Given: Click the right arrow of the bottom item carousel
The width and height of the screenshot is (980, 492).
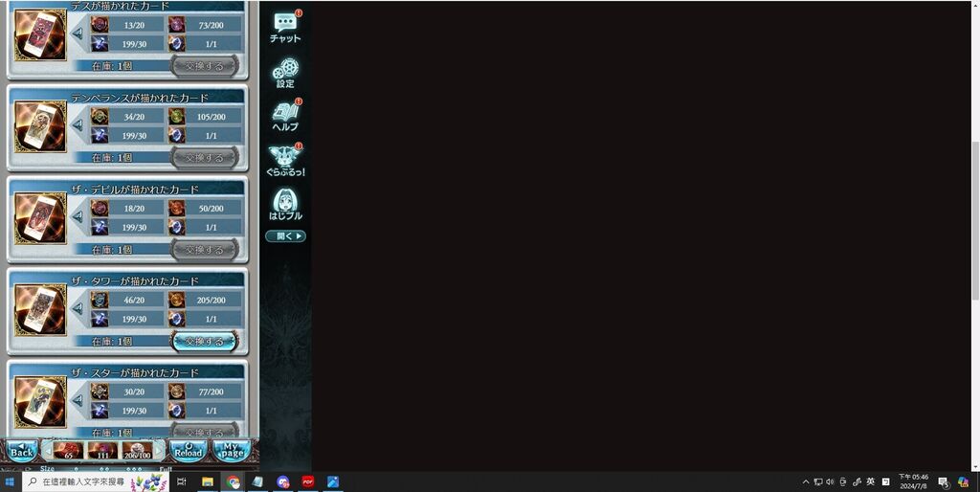Looking at the screenshot, I should click(160, 450).
